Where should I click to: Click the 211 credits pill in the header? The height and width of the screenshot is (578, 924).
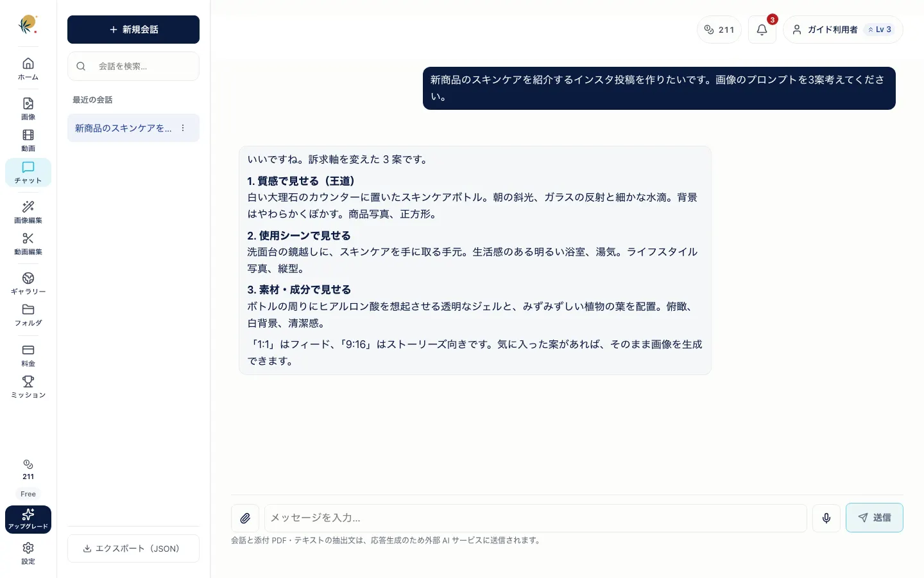(719, 30)
